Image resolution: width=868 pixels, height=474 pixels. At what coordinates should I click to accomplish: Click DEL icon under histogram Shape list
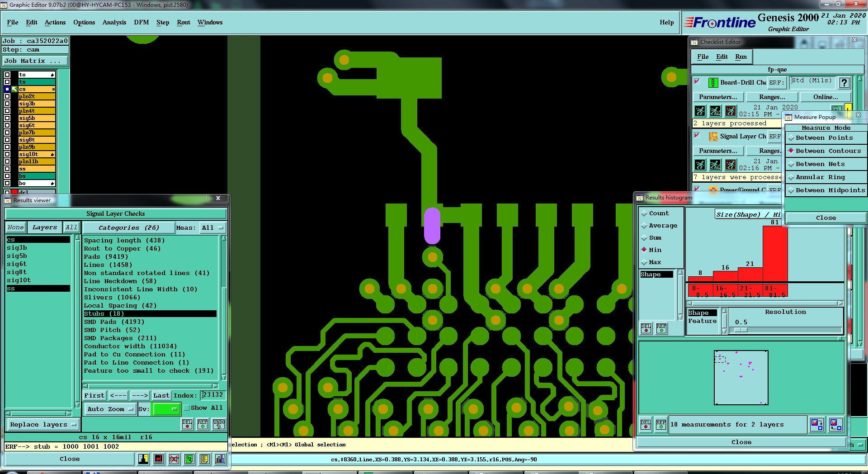646,328
